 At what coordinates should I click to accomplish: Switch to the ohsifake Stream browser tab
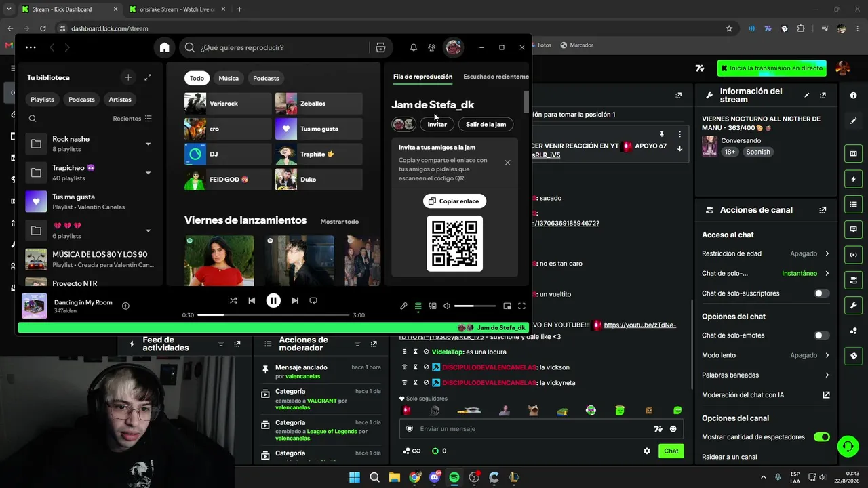[x=176, y=9]
